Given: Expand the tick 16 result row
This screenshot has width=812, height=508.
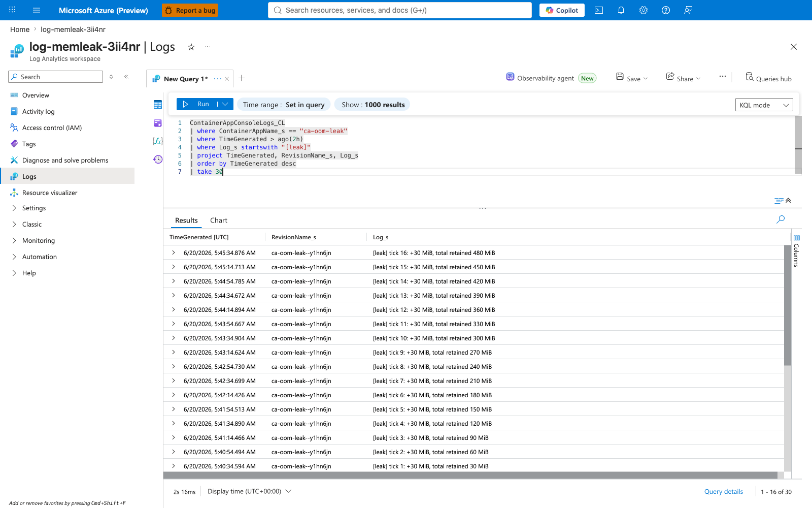Looking at the screenshot, I should pos(173,252).
